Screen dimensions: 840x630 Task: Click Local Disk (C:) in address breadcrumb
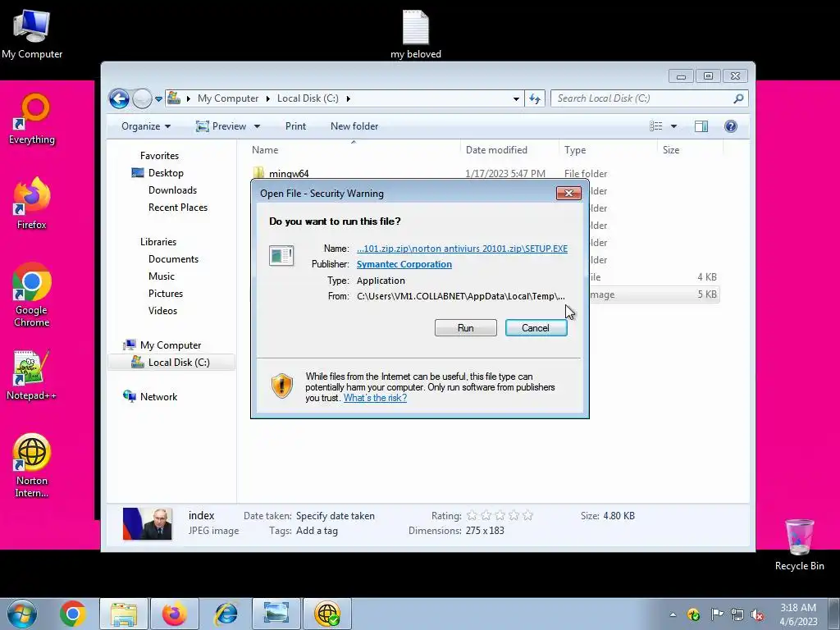tap(308, 98)
